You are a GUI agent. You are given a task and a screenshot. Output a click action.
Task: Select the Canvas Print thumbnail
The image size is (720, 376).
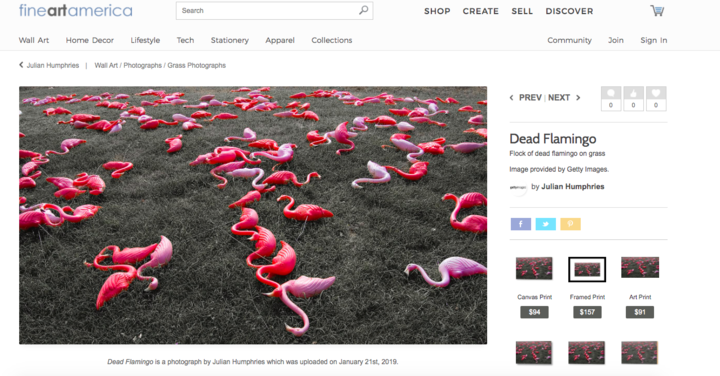(534, 268)
